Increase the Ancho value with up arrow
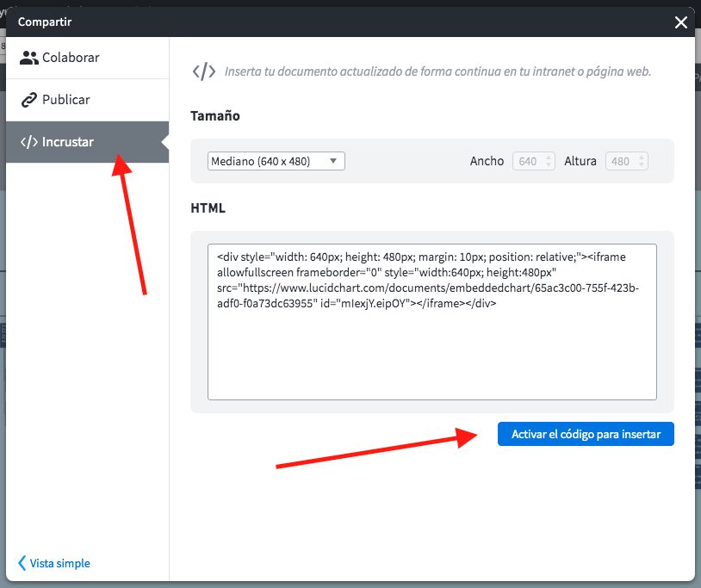This screenshot has height=588, width=701. pos(549,158)
